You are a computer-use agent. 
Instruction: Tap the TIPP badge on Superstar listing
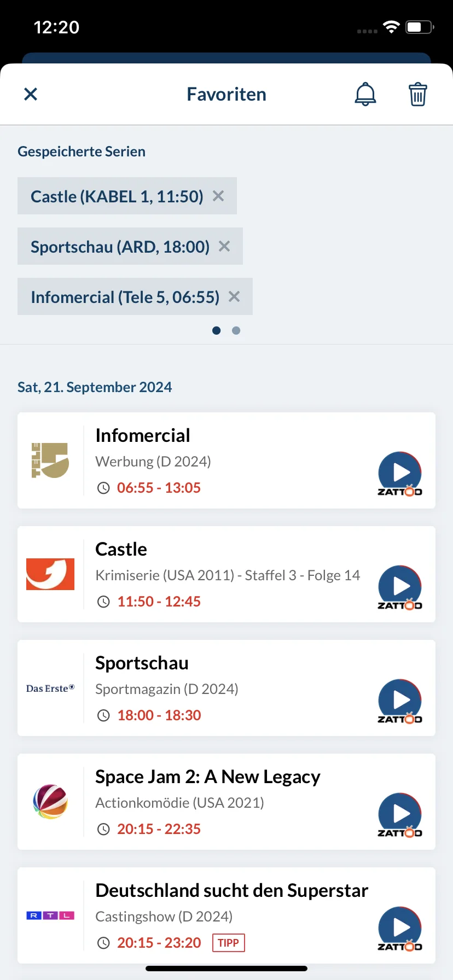pos(228,943)
